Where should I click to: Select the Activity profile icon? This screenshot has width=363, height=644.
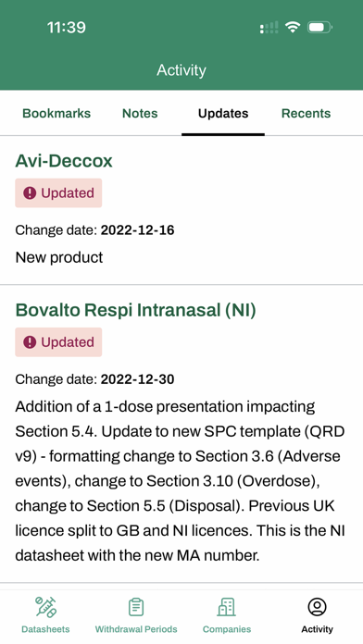click(317, 607)
